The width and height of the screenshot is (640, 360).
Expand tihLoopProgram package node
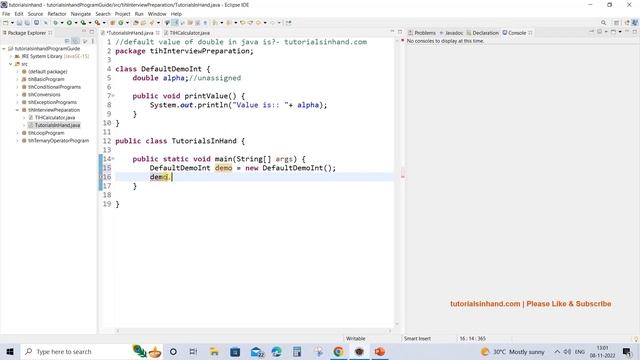(18, 133)
